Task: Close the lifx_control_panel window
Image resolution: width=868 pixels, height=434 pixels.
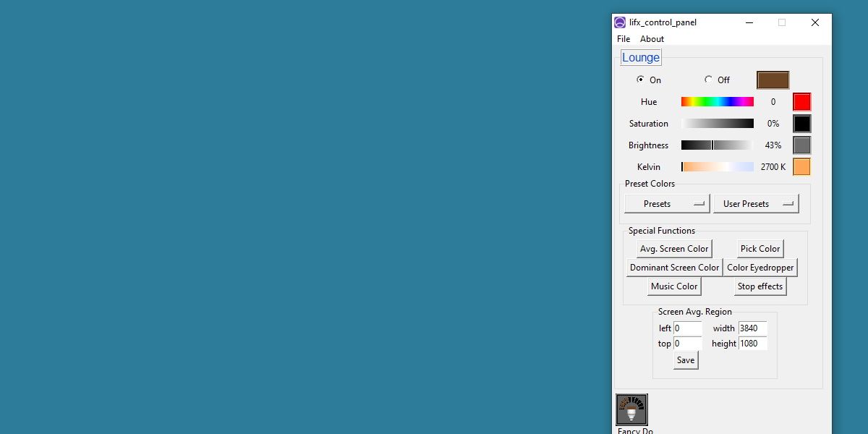Action: point(815,22)
